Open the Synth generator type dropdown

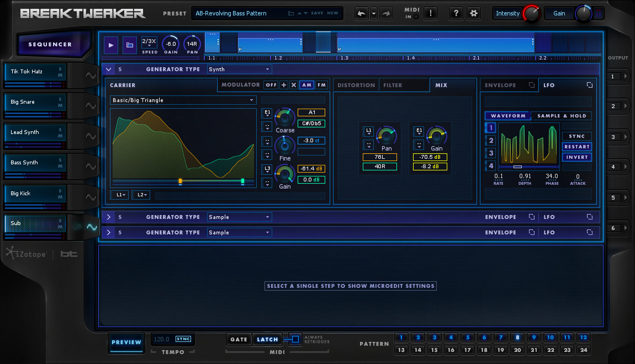click(x=239, y=69)
